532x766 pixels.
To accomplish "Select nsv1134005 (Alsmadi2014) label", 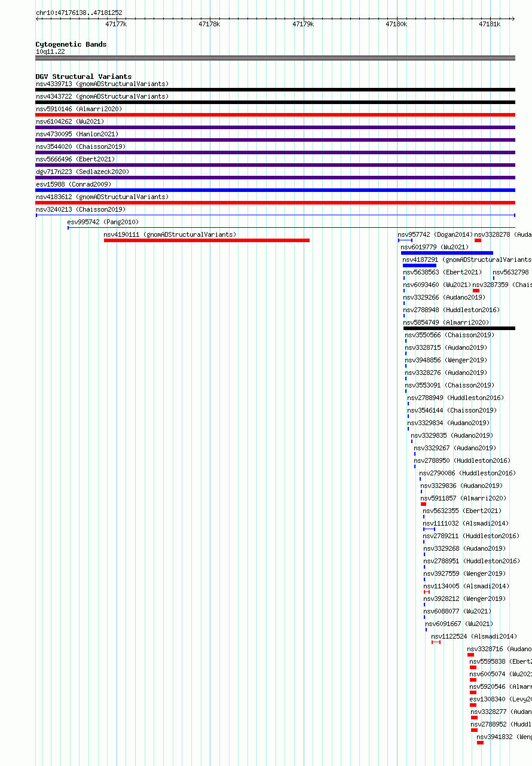I will (x=466, y=586).
